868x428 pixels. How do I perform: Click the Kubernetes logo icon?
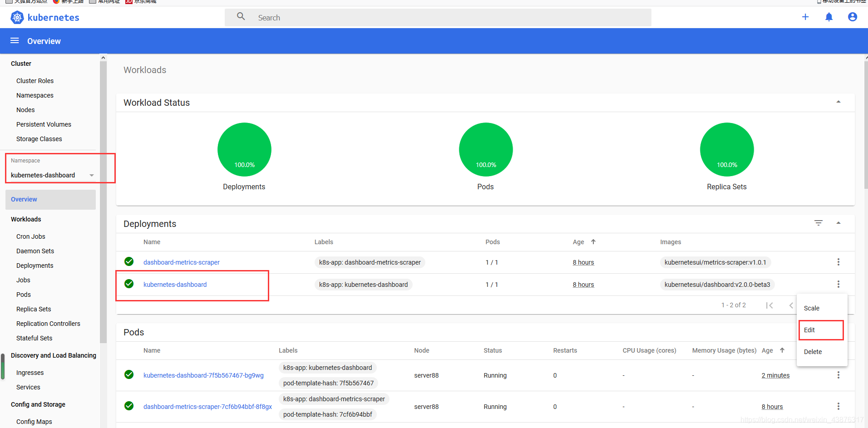(17, 17)
